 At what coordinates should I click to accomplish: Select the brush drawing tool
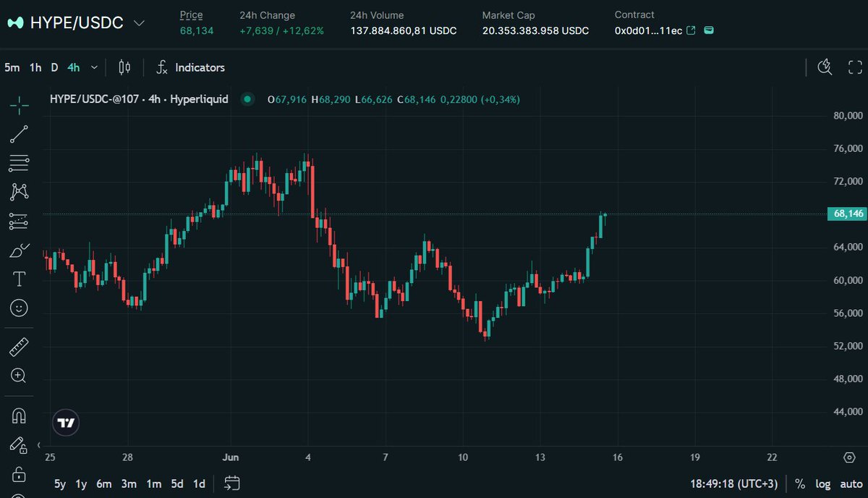[x=20, y=250]
